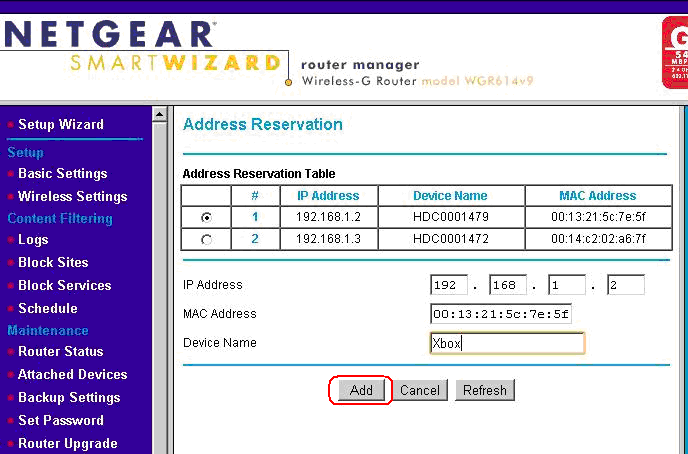Click row number 2 in the table
Screen dimensions: 688x454
point(255,239)
